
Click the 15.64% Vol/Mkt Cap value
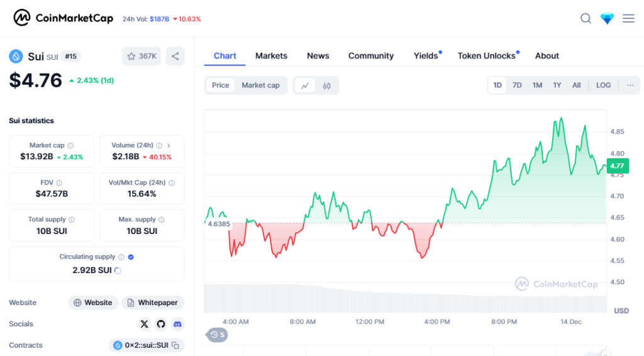[x=142, y=194]
